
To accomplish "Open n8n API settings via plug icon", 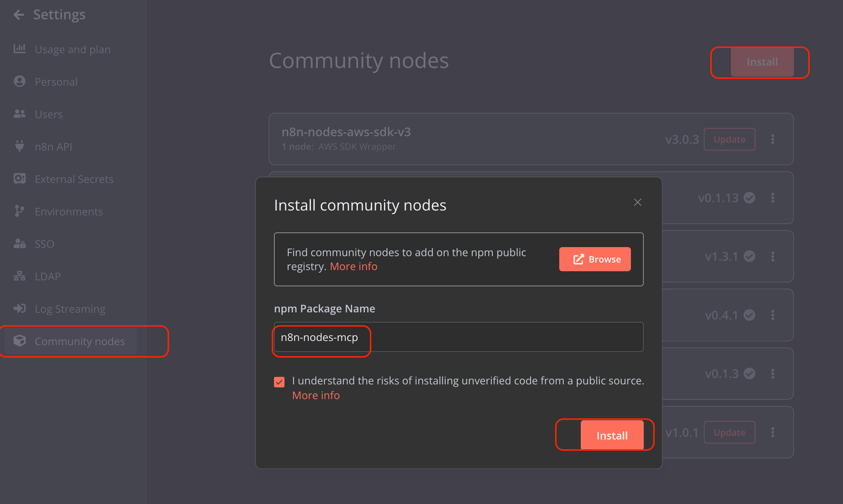I will tap(19, 146).
